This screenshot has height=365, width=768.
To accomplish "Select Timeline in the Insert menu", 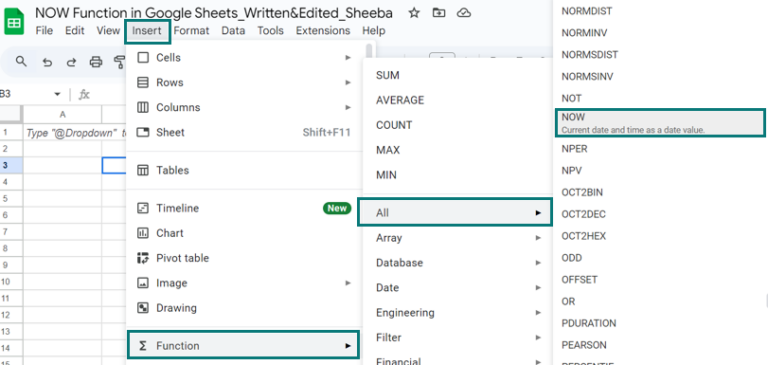I will (244, 208).
